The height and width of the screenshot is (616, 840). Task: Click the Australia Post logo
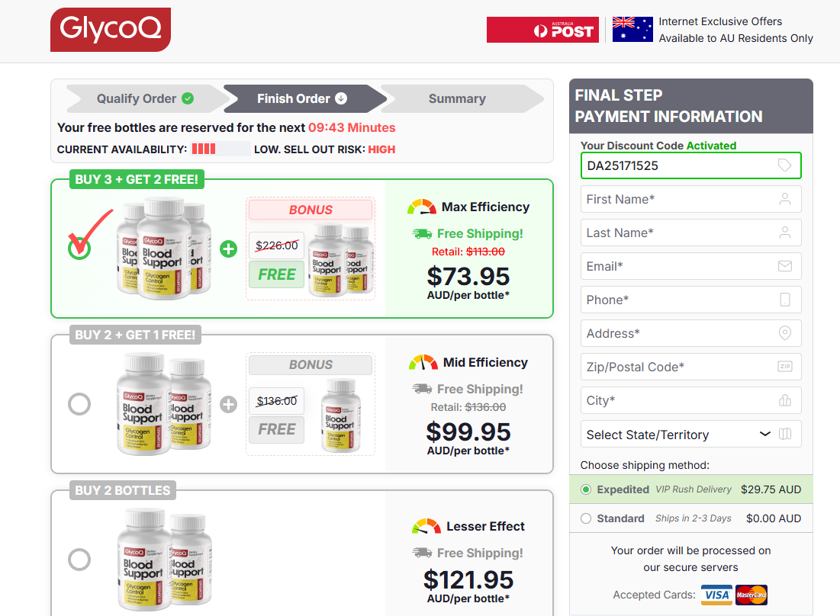click(542, 30)
